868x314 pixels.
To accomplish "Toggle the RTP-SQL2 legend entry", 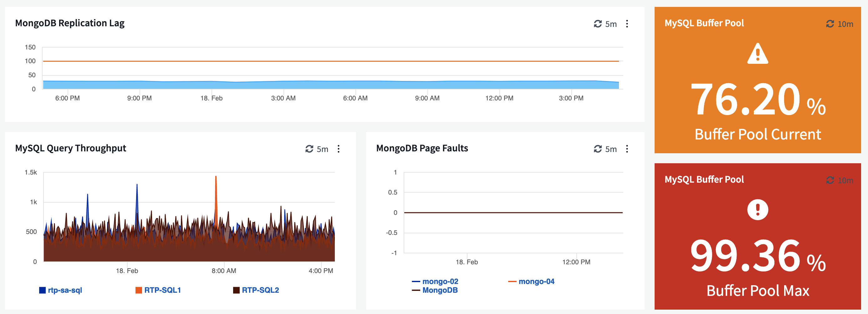I will click(x=260, y=290).
